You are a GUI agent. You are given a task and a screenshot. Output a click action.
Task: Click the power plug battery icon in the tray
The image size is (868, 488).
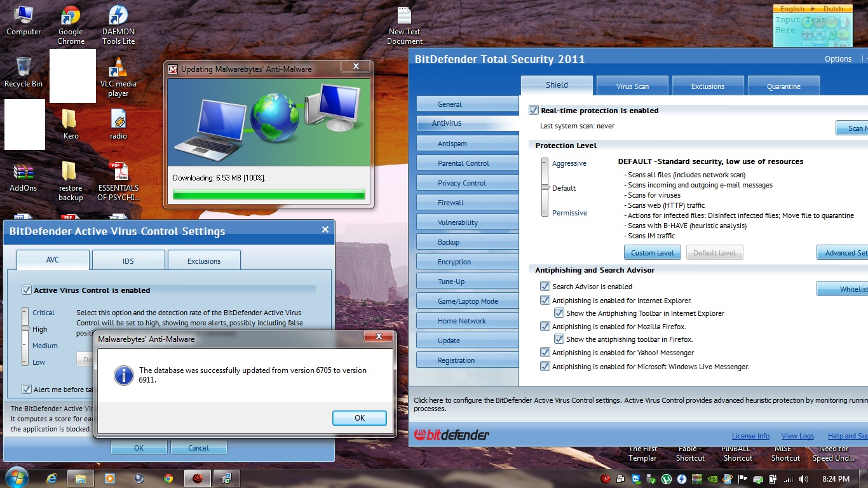click(x=773, y=479)
